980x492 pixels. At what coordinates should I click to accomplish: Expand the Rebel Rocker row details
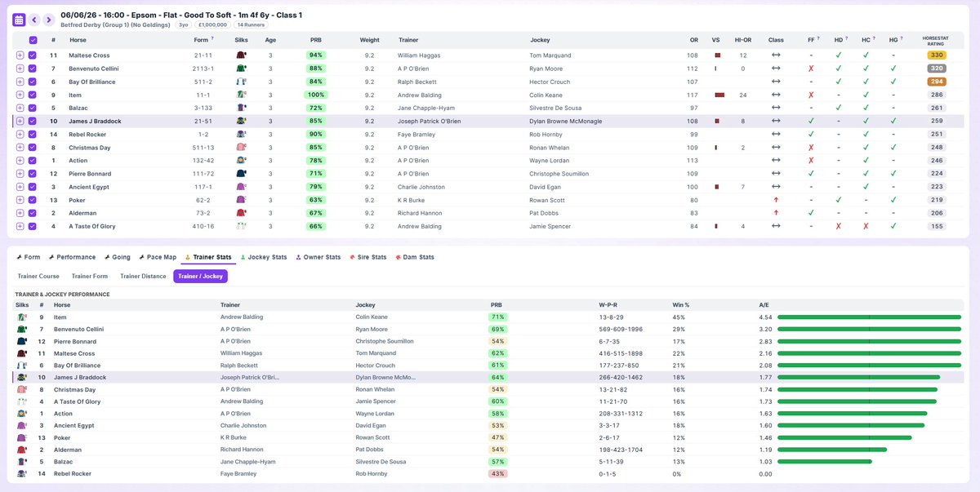(20, 134)
